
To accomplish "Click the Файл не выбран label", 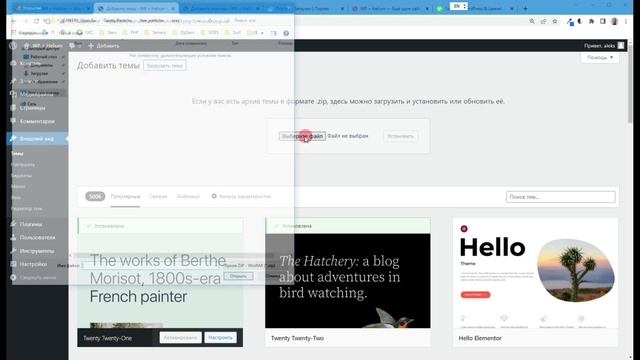I will pyautogui.click(x=348, y=136).
